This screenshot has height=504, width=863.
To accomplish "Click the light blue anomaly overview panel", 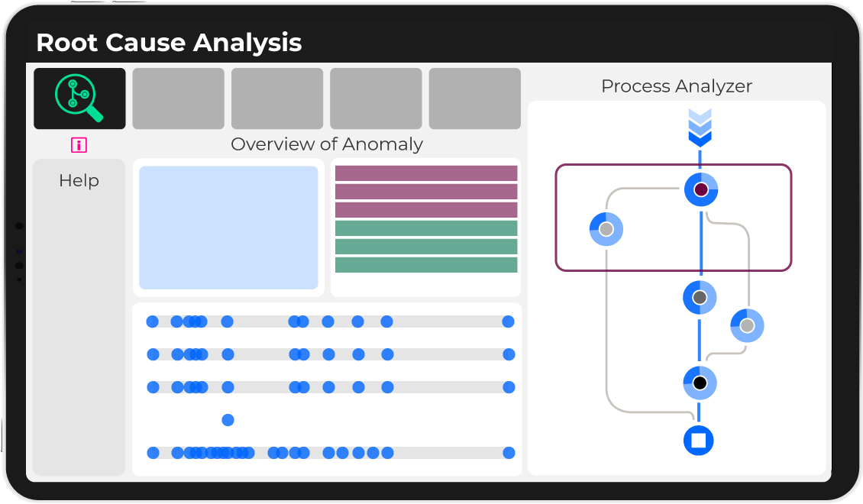I will pos(228,228).
